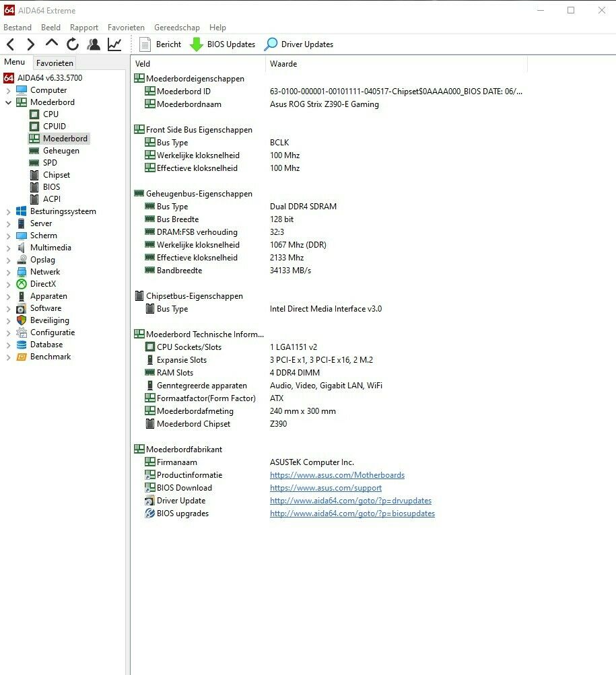
Task: Click the Chipset icon in the tree
Action: pos(34,175)
